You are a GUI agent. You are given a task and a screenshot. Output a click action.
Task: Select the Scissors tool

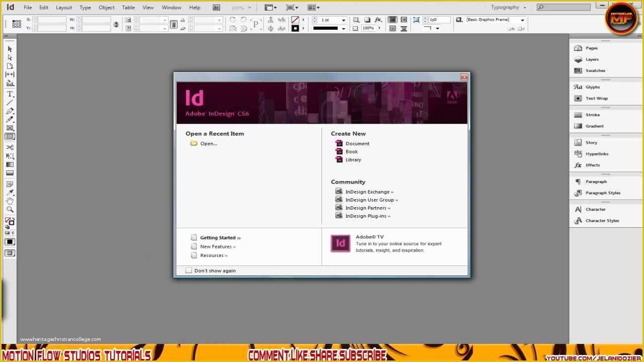click(10, 147)
